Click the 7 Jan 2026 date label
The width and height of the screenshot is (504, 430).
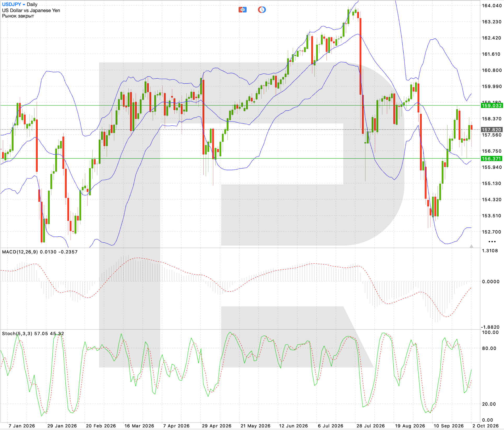tap(22, 426)
